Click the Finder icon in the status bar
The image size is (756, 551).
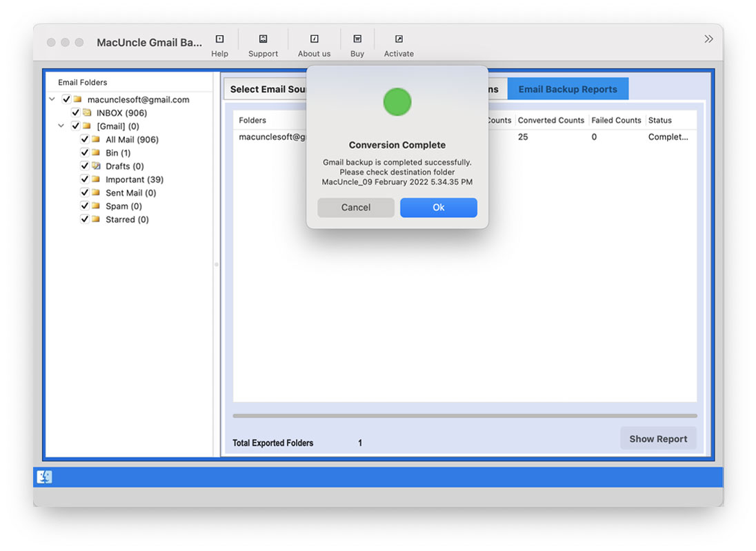pos(44,477)
